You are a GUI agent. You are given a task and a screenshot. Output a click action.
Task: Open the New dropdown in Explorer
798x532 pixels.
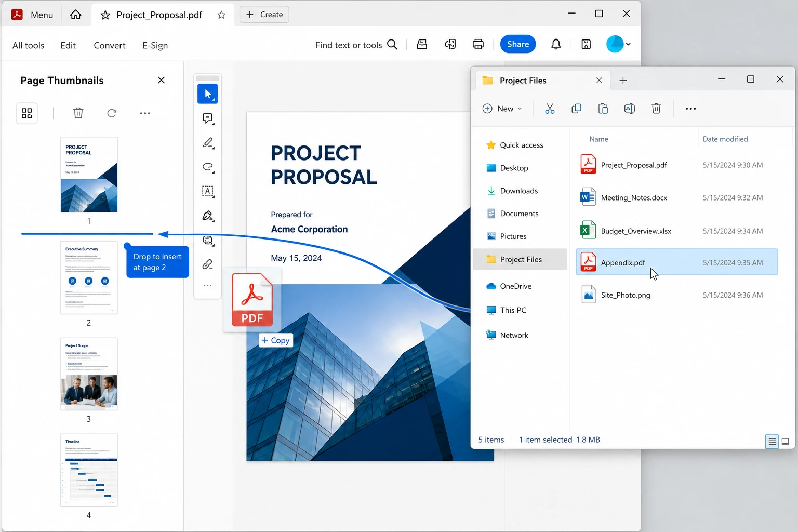(x=502, y=109)
